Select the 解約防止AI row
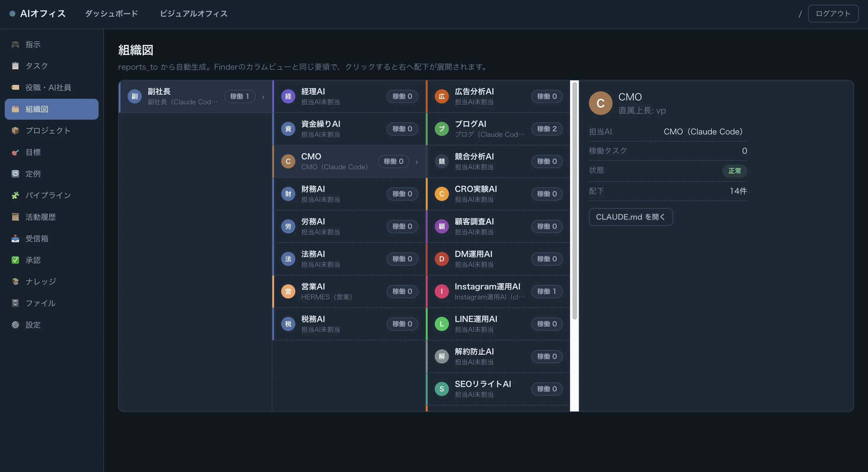Image resolution: width=868 pixels, height=472 pixels. tap(498, 357)
